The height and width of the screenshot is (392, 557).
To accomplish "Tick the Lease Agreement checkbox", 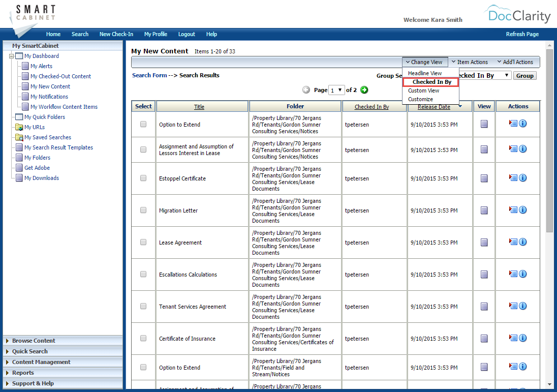I will point(143,242).
